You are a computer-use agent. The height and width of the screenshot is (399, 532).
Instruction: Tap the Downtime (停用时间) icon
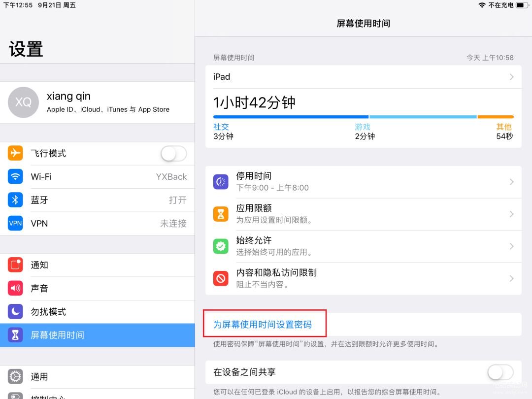(221, 182)
